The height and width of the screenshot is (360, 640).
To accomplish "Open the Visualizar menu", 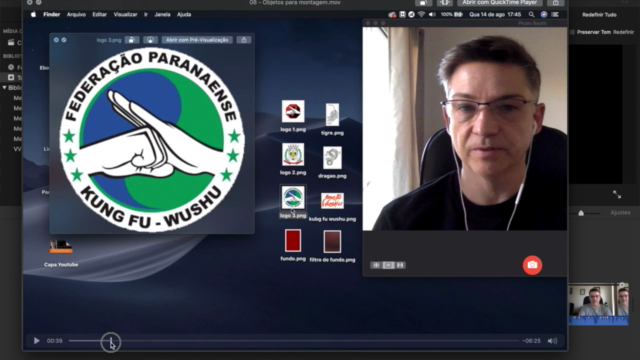I will click(x=125, y=14).
